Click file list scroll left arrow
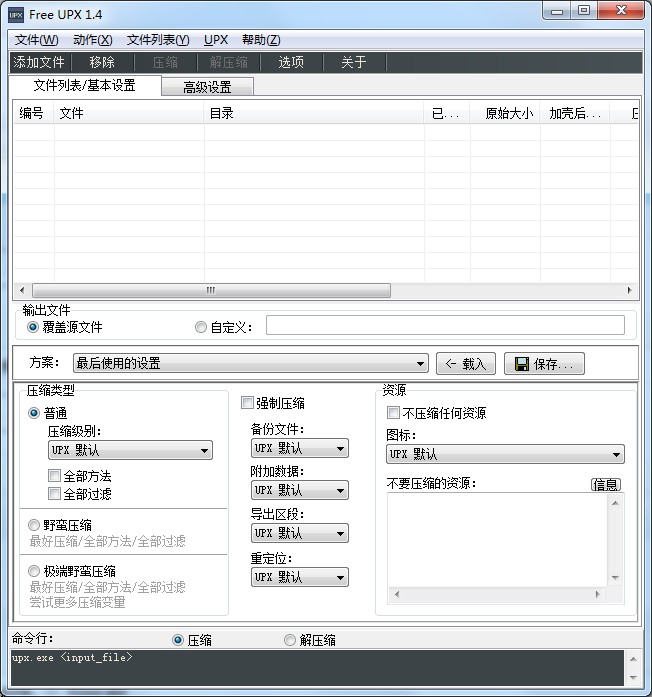The width and height of the screenshot is (652, 697). pyautogui.click(x=22, y=290)
